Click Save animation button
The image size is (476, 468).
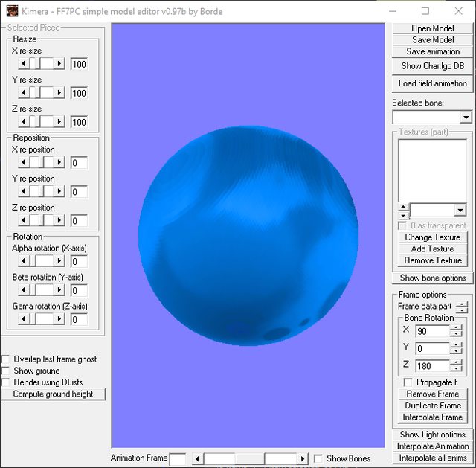[x=433, y=51]
